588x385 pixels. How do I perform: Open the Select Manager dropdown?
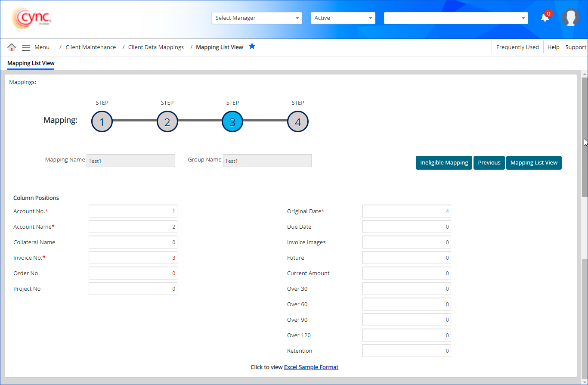point(257,18)
